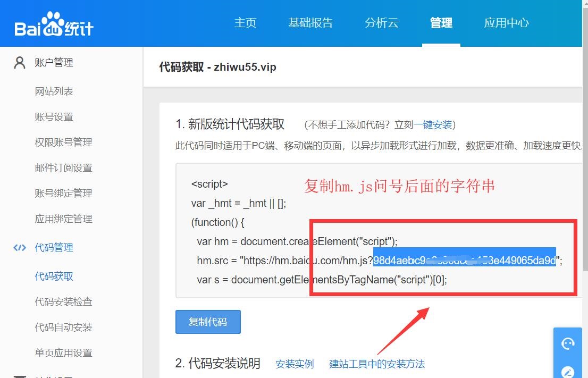588x378 pixels.
Task: Click the 复制代码 button
Action: [208, 322]
